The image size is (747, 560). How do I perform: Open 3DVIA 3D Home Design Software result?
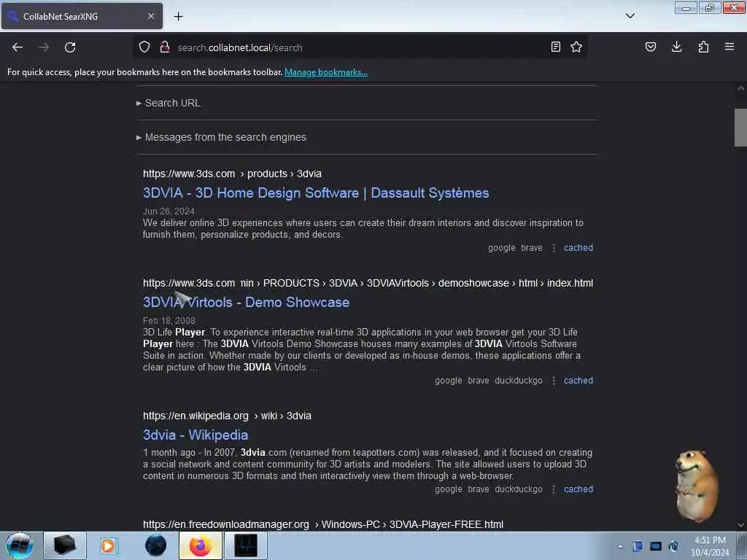click(x=316, y=192)
